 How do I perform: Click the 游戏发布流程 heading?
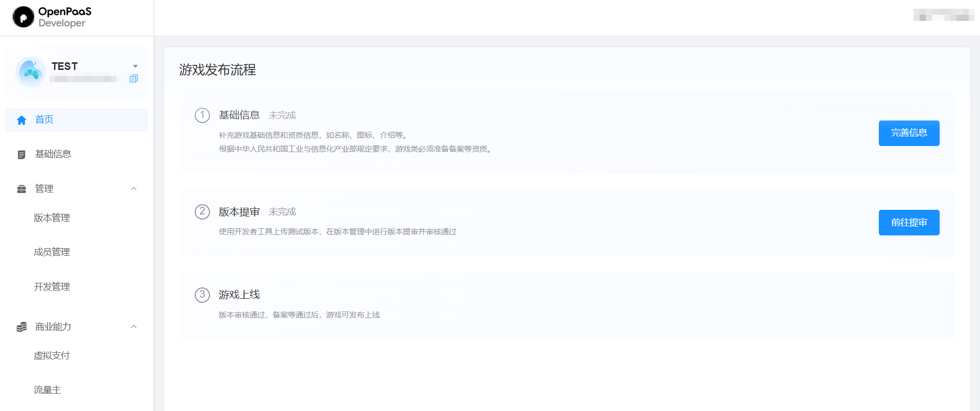(x=218, y=70)
